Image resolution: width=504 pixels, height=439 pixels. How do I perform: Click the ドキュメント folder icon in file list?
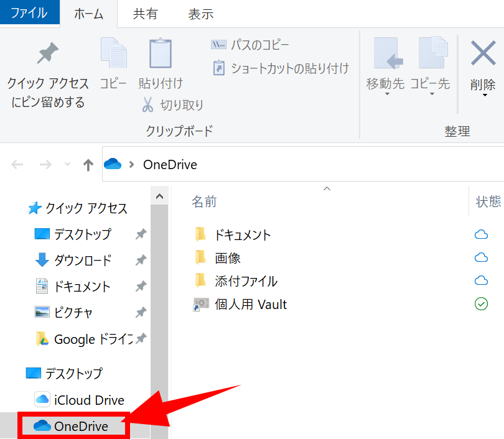click(200, 234)
